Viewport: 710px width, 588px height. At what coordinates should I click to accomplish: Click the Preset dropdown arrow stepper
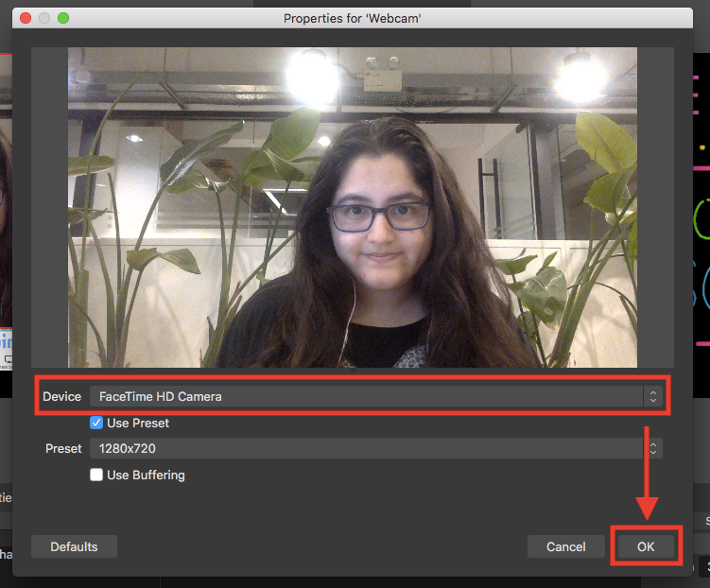[653, 449]
